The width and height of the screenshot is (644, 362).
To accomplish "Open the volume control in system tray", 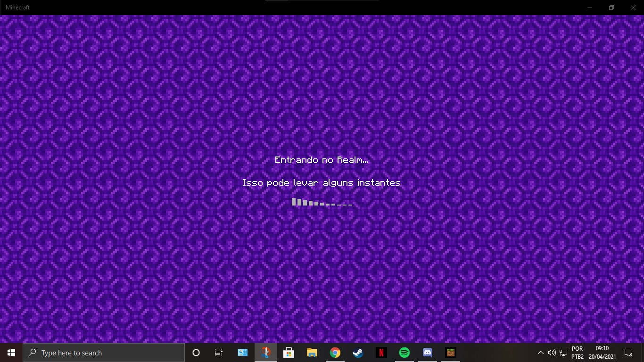I will (552, 353).
